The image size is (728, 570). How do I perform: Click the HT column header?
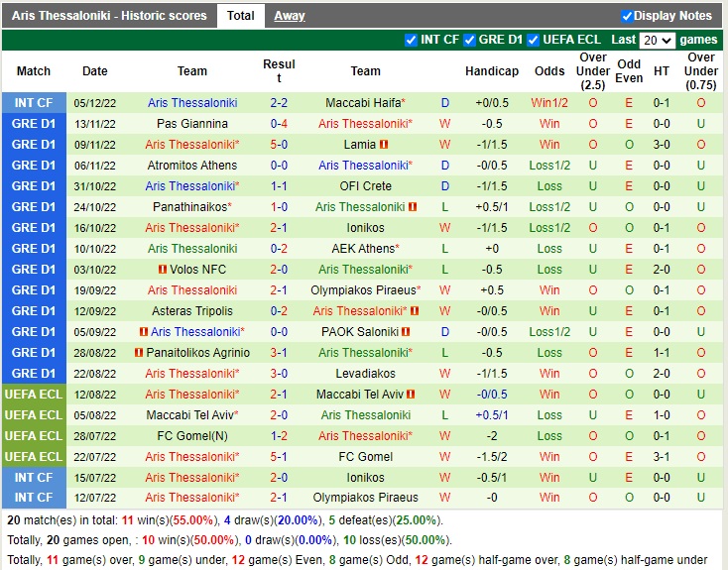tap(662, 71)
